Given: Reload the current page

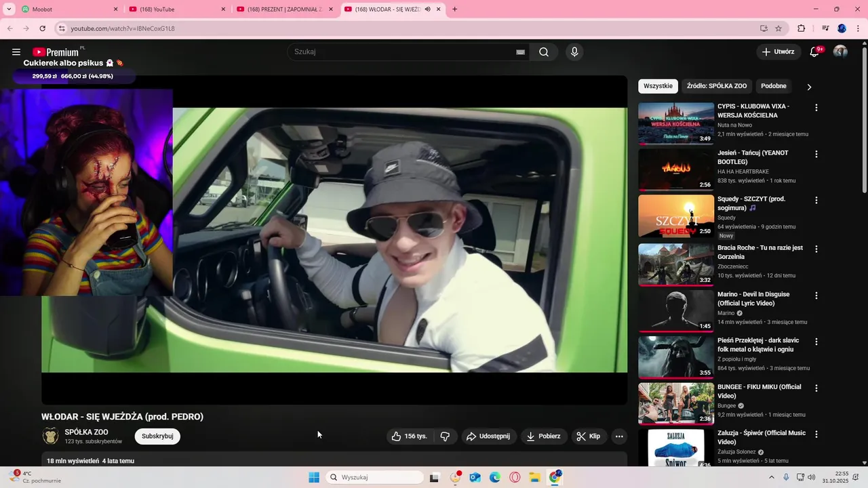Looking at the screenshot, I should pos(43,28).
